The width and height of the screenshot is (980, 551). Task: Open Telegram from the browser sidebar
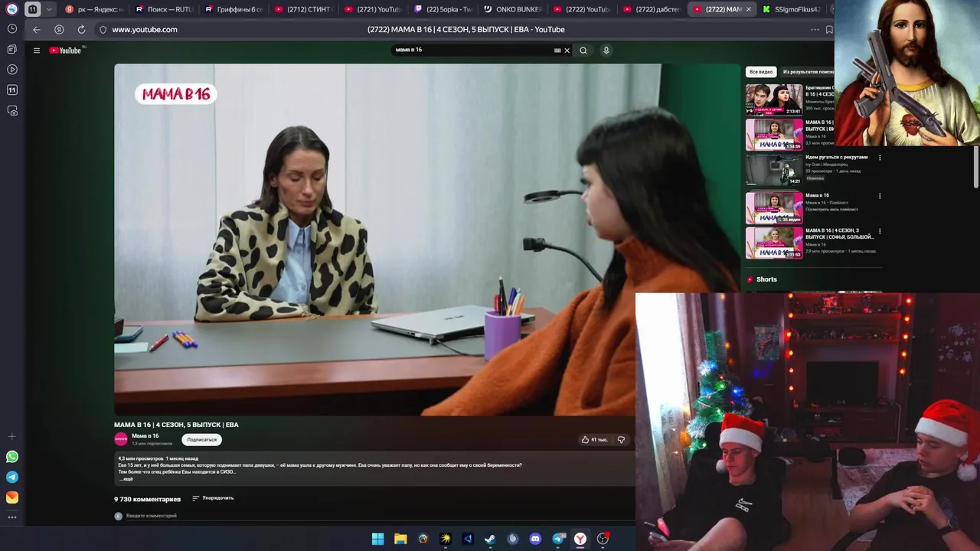(x=12, y=477)
